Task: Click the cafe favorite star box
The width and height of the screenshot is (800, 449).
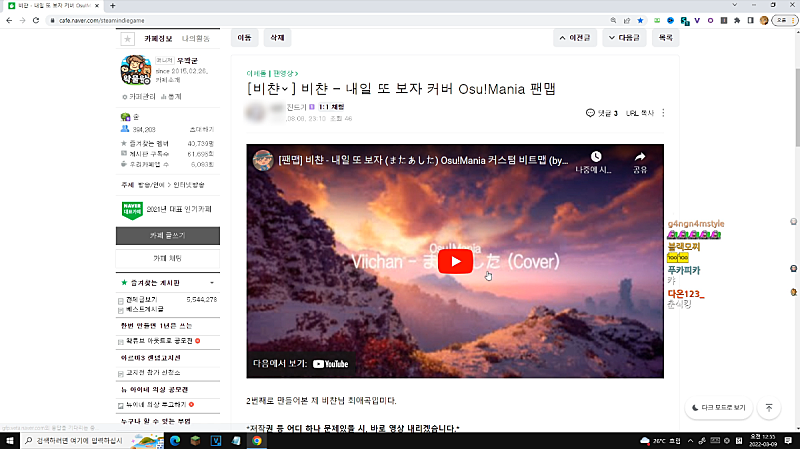Action: [128, 39]
